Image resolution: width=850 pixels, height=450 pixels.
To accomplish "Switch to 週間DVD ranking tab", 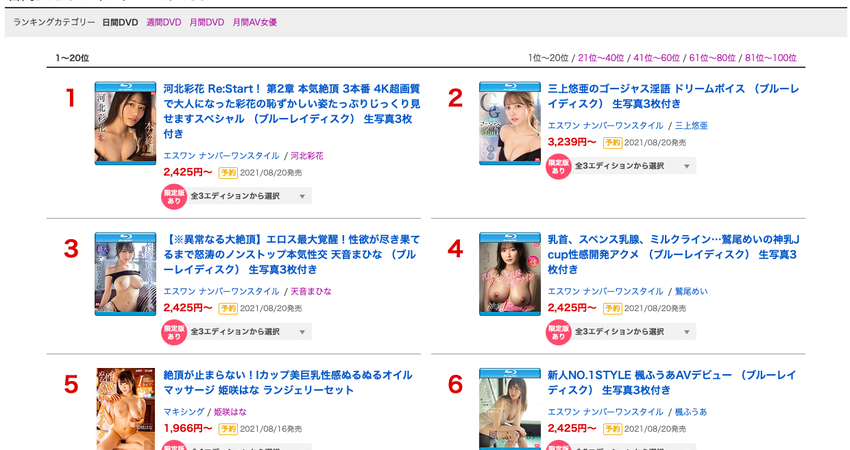I will [x=164, y=22].
